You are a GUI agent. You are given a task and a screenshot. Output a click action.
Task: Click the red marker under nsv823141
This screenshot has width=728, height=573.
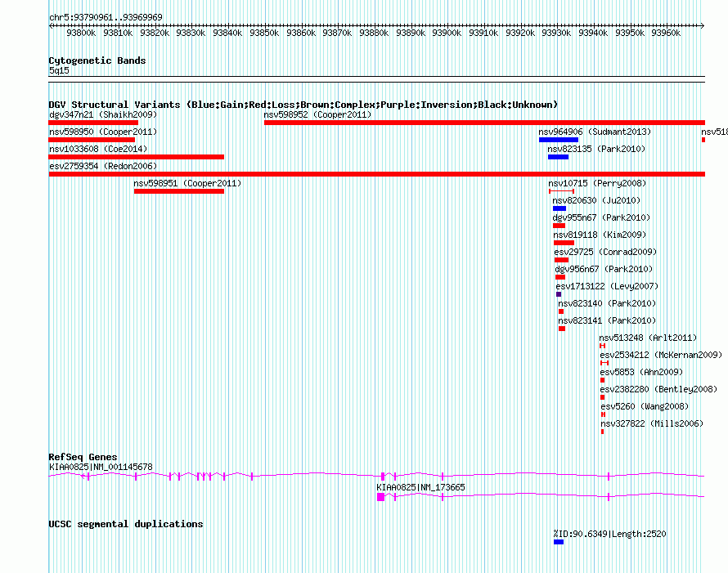[x=562, y=329]
